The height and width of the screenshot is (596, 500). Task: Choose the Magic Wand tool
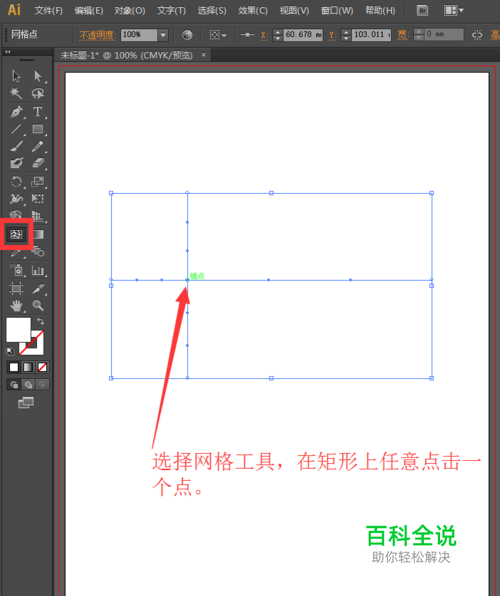(x=16, y=93)
